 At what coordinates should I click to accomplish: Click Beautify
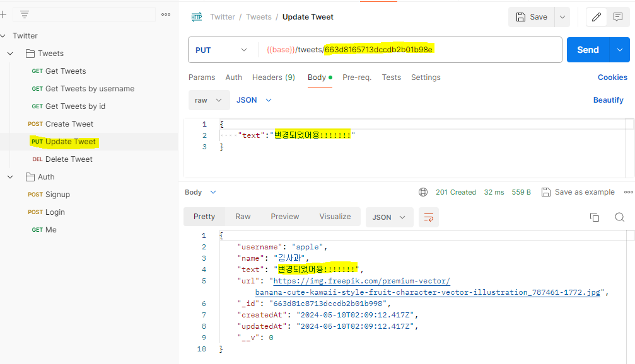point(609,100)
